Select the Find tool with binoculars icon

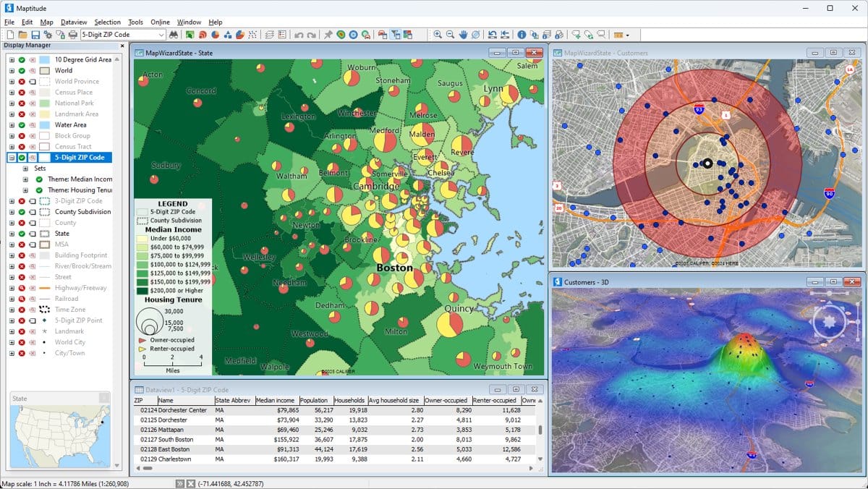click(x=174, y=34)
